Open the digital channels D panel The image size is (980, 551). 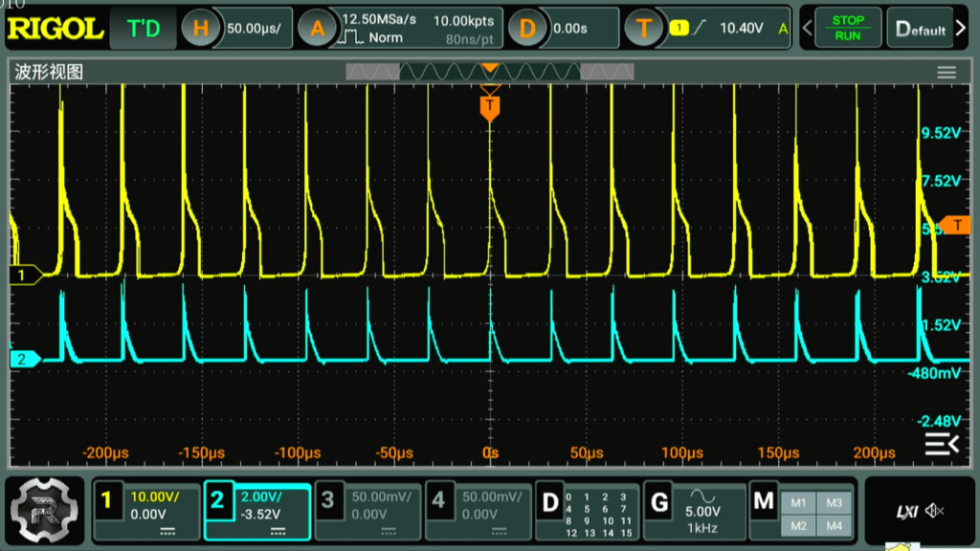[549, 501]
